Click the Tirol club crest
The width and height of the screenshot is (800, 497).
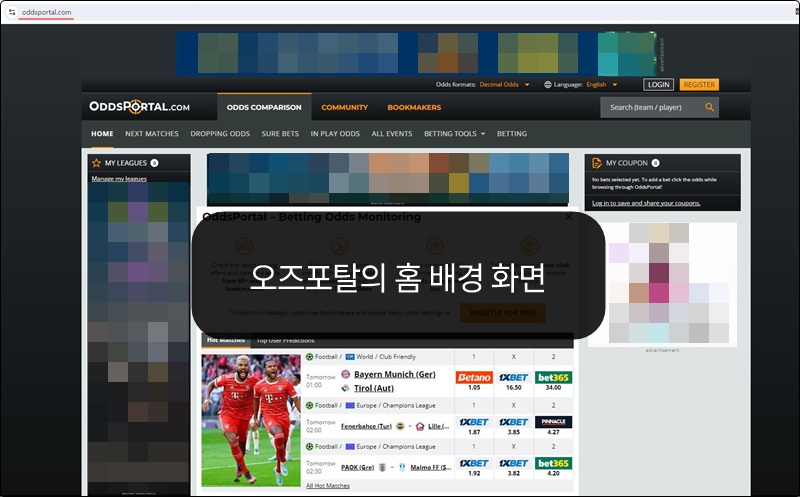[x=345, y=388]
